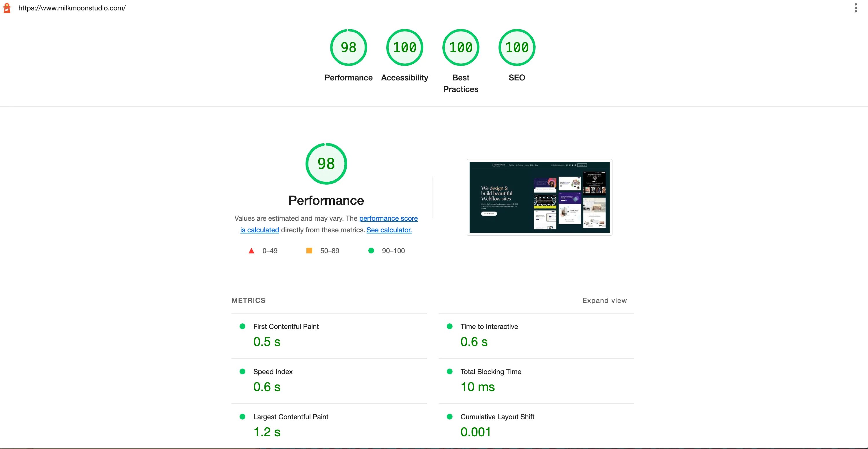Click the orange 50–89 legend square
This screenshot has width=868, height=449.
309,251
